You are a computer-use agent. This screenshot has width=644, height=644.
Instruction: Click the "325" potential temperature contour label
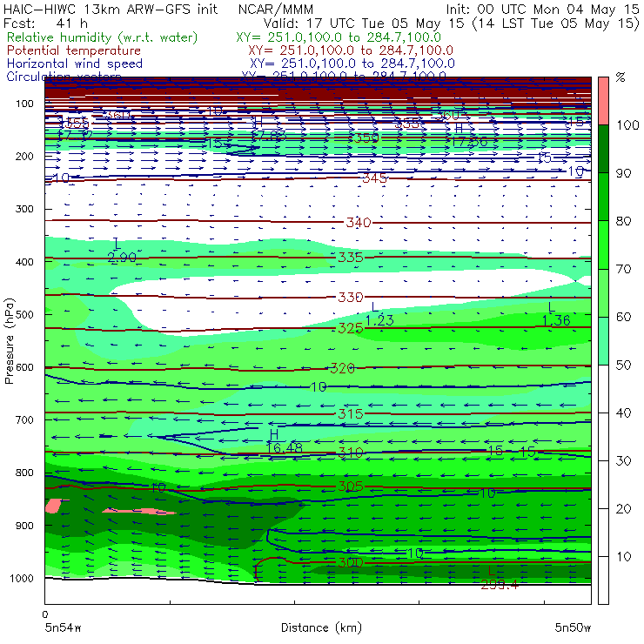coord(351,328)
